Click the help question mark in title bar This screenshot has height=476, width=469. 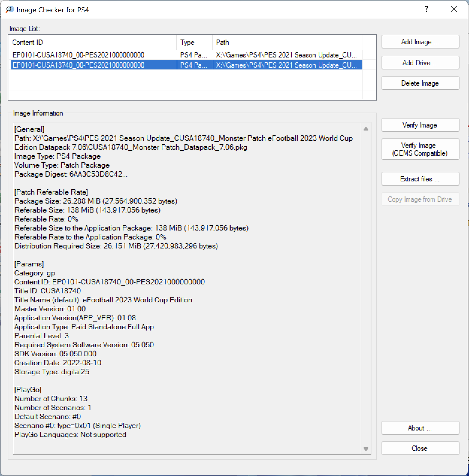coord(426,9)
